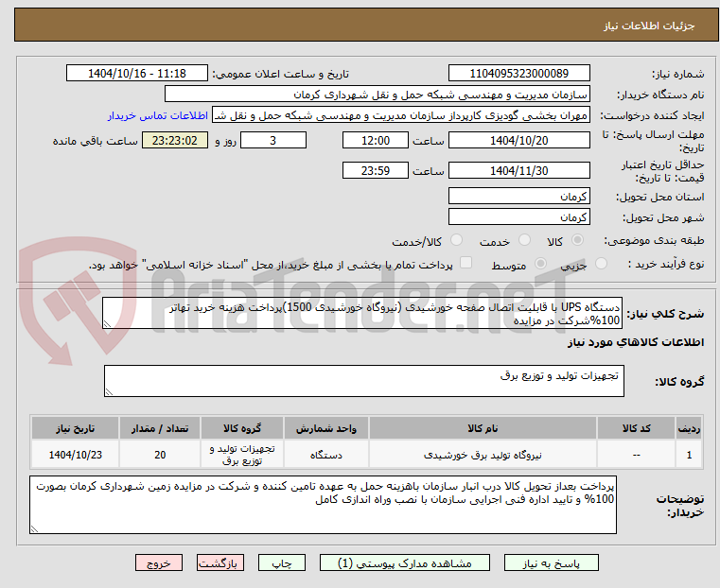This screenshot has width=720, height=588.
Task: Click the ردیف column header
Action: click(689, 428)
